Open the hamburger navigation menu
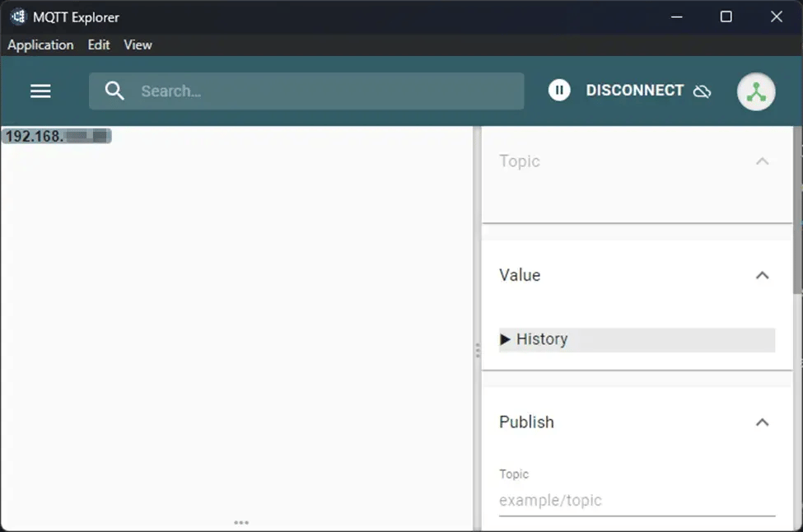 tap(40, 91)
